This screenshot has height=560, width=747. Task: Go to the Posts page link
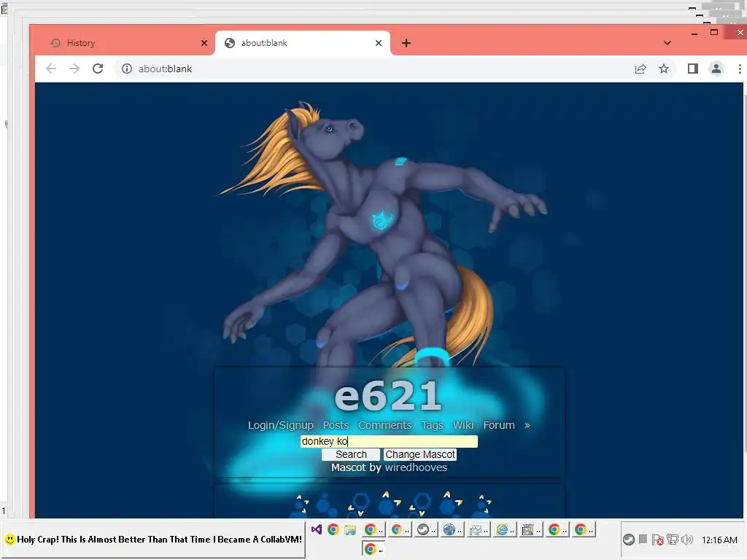point(336,425)
